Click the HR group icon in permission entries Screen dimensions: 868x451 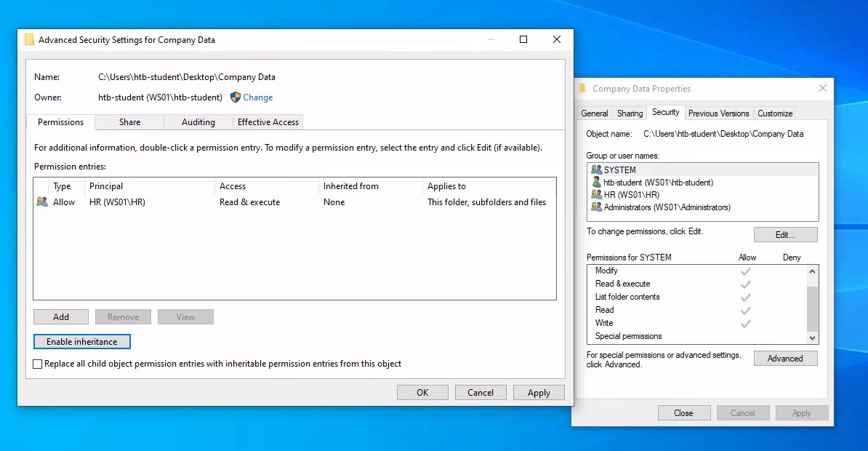coord(42,202)
